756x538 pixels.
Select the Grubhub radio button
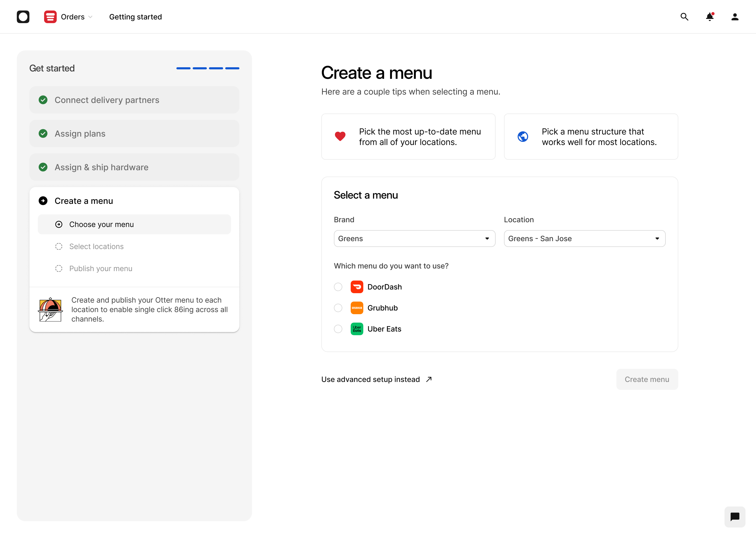point(338,308)
